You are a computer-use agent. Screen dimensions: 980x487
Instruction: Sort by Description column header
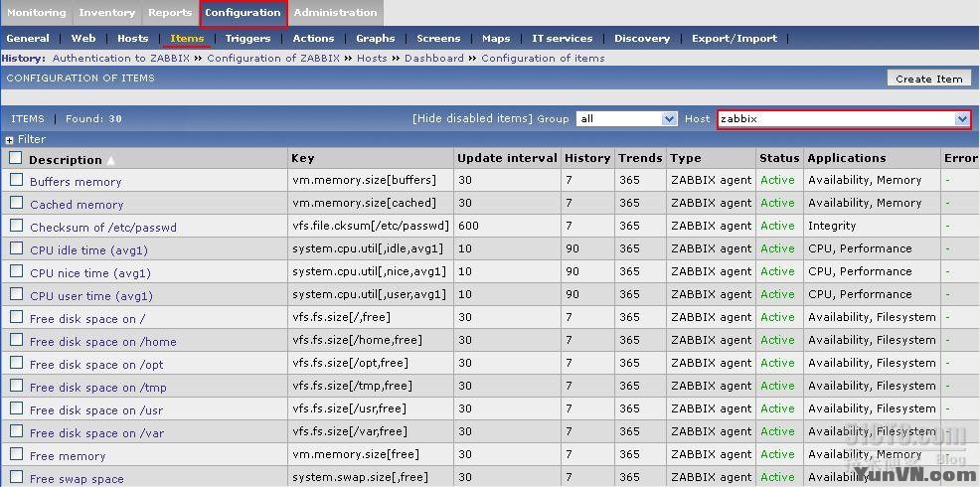click(x=65, y=160)
